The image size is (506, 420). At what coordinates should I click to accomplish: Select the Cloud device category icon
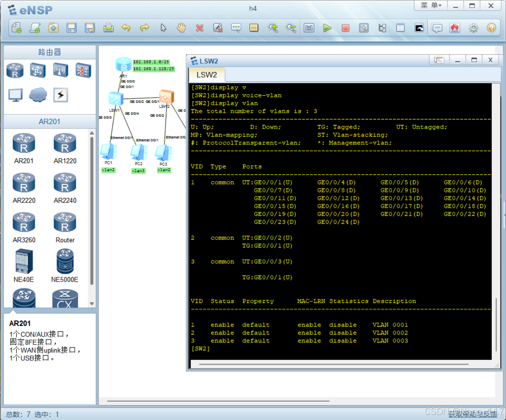point(38,95)
